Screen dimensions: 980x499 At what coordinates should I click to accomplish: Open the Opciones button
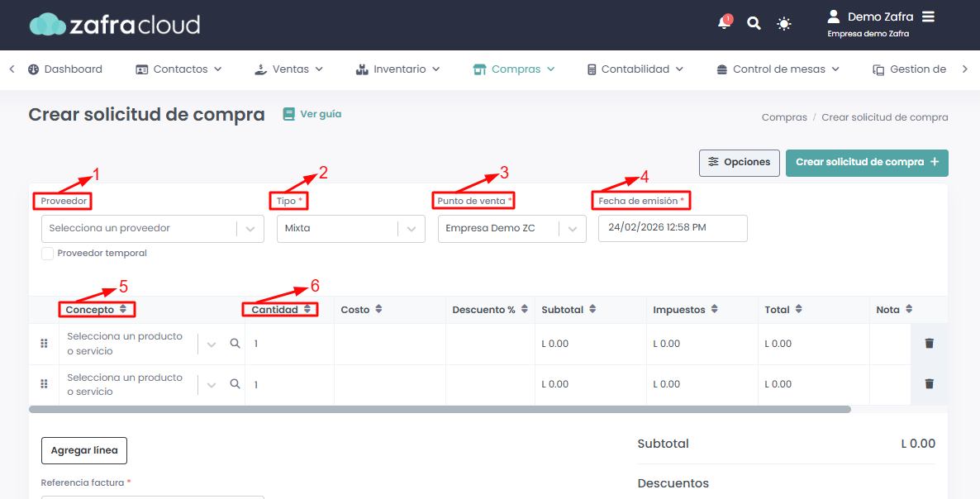click(740, 163)
